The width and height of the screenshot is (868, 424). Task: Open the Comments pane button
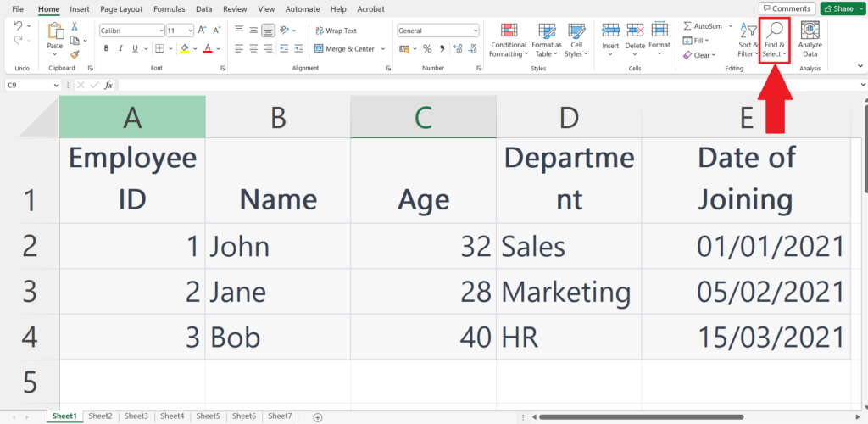pyautogui.click(x=787, y=8)
